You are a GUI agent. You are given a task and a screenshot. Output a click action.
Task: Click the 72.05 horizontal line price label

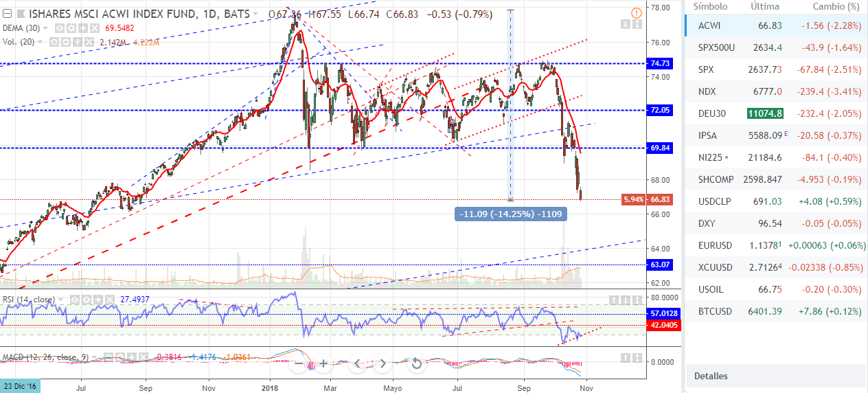(661, 110)
